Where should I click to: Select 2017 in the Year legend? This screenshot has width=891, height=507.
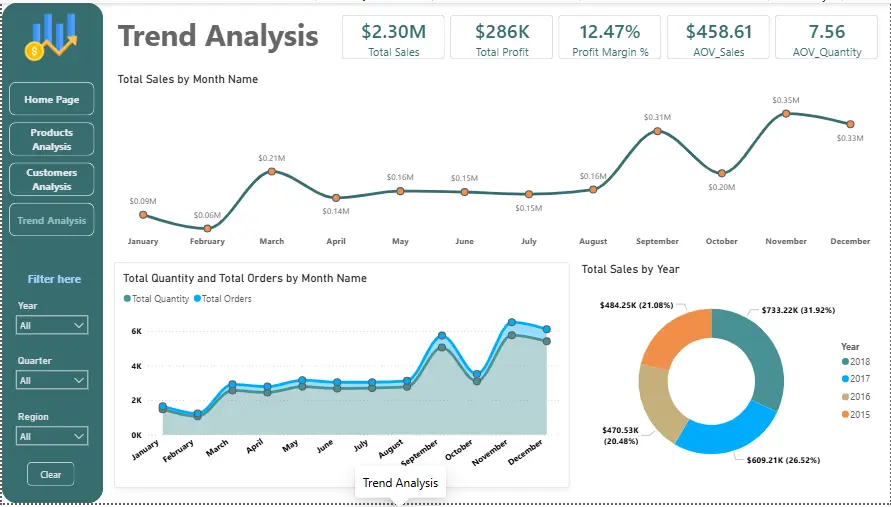(856, 379)
